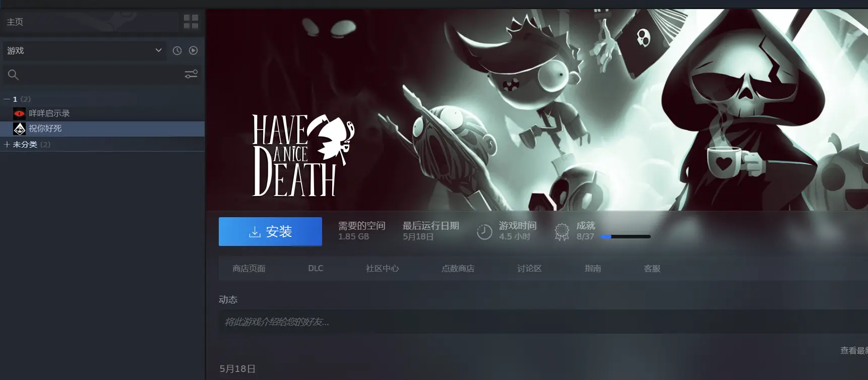Click the 5月18日 activity date heading
The height and width of the screenshot is (380, 868).
coord(237,369)
